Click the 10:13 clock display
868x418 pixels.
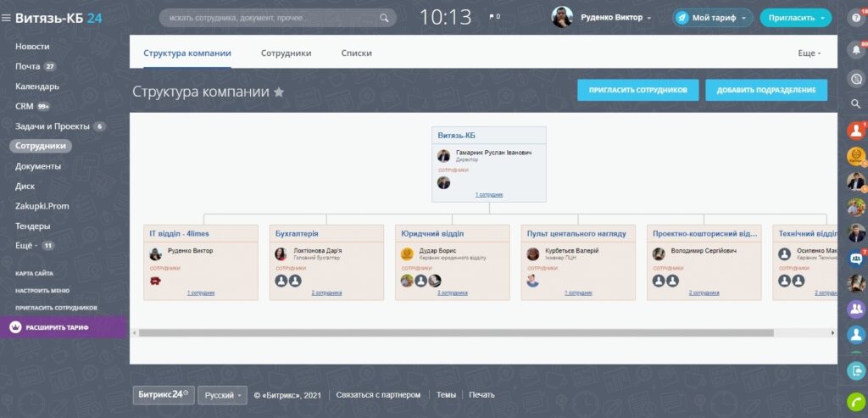445,17
